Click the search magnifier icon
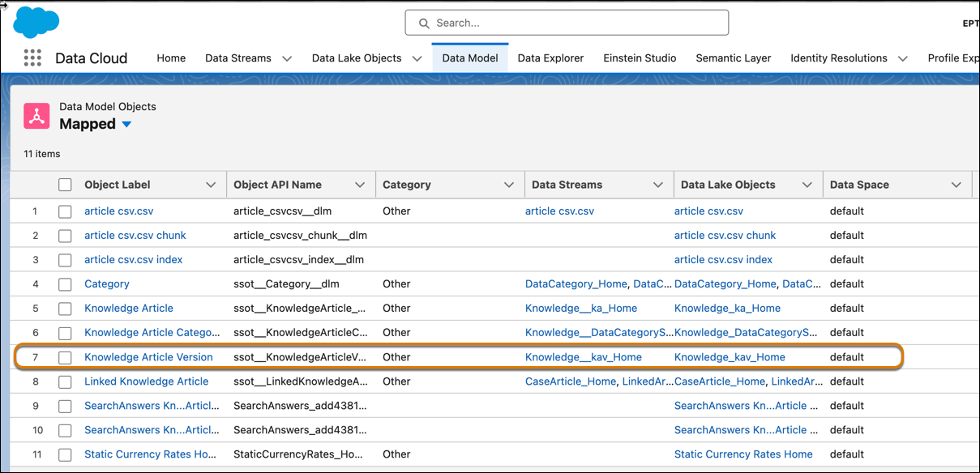Viewport: 980px width, 473px height. 424,23
